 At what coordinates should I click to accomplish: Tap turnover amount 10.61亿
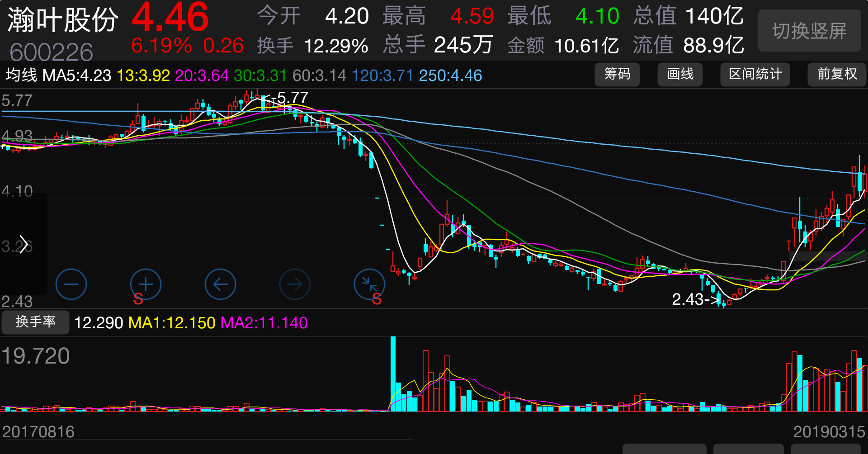[x=586, y=46]
